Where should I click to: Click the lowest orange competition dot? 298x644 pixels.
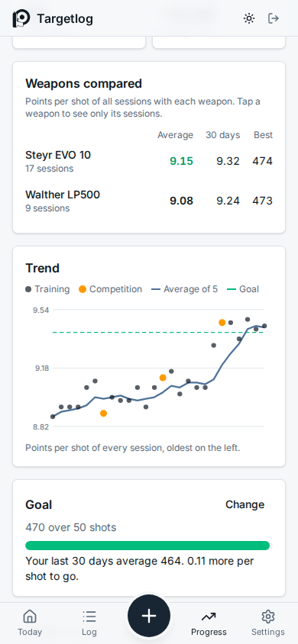[104, 413]
